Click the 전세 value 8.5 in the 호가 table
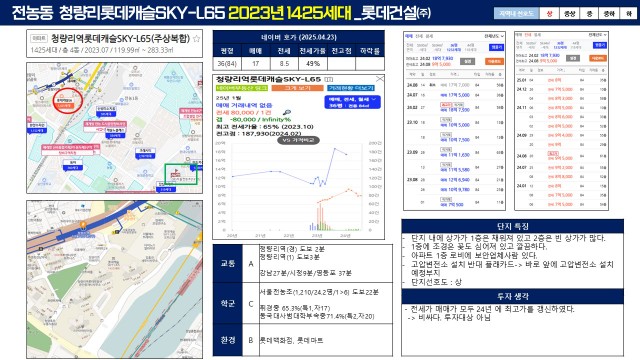Screen dimensions: 640x360 [284, 64]
